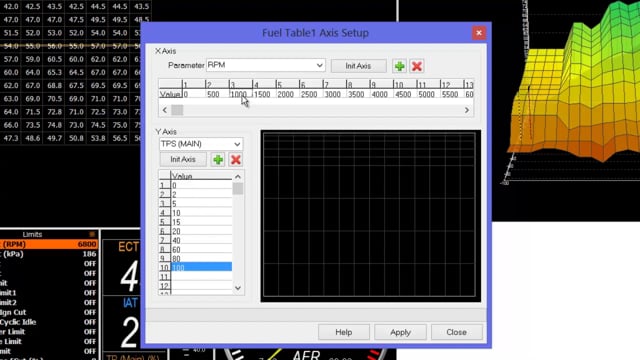
Task: Click the Apply button
Action: pos(400,332)
